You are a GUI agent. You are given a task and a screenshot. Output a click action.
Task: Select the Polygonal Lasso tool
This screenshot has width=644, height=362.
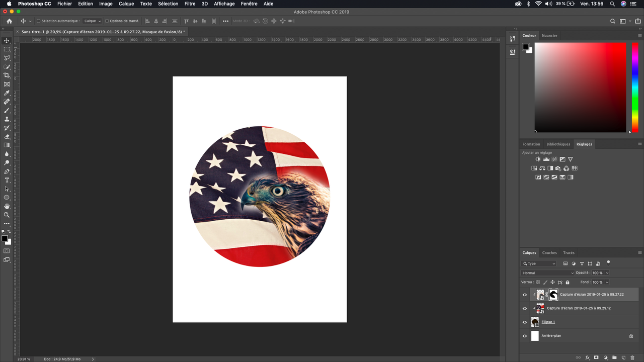[x=7, y=58]
